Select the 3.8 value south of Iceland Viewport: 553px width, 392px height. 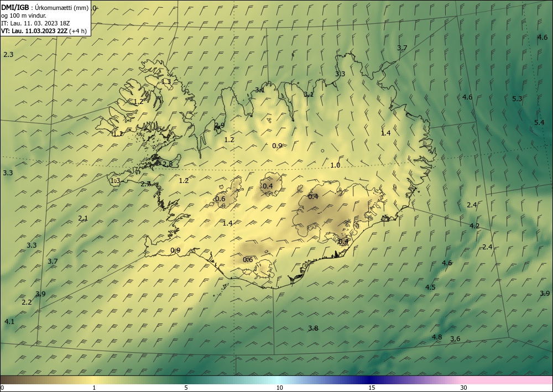[313, 328]
